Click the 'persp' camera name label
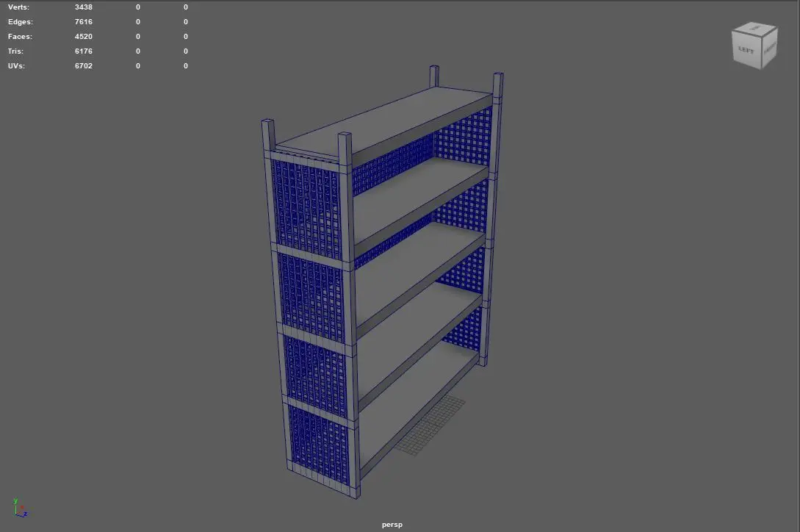 pos(392,525)
